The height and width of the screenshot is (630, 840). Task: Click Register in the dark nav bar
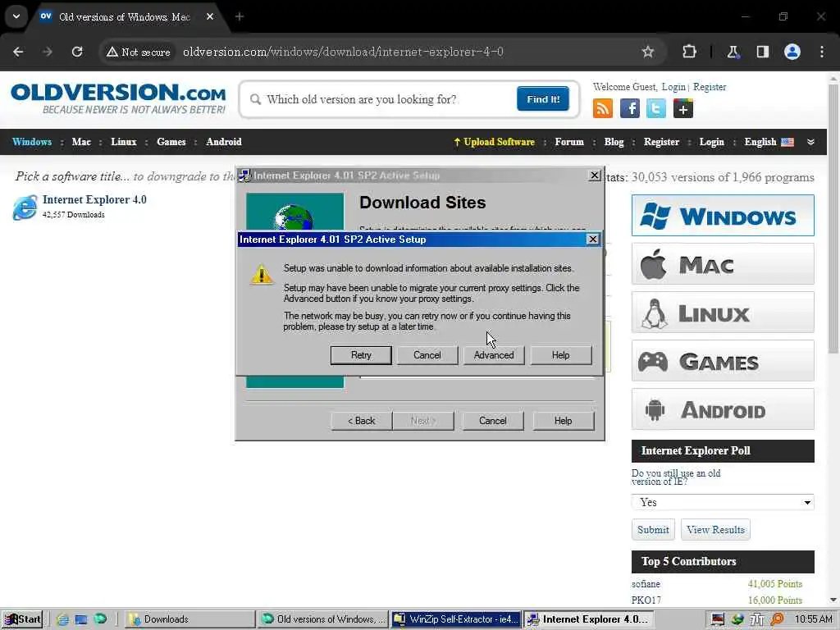(x=661, y=142)
